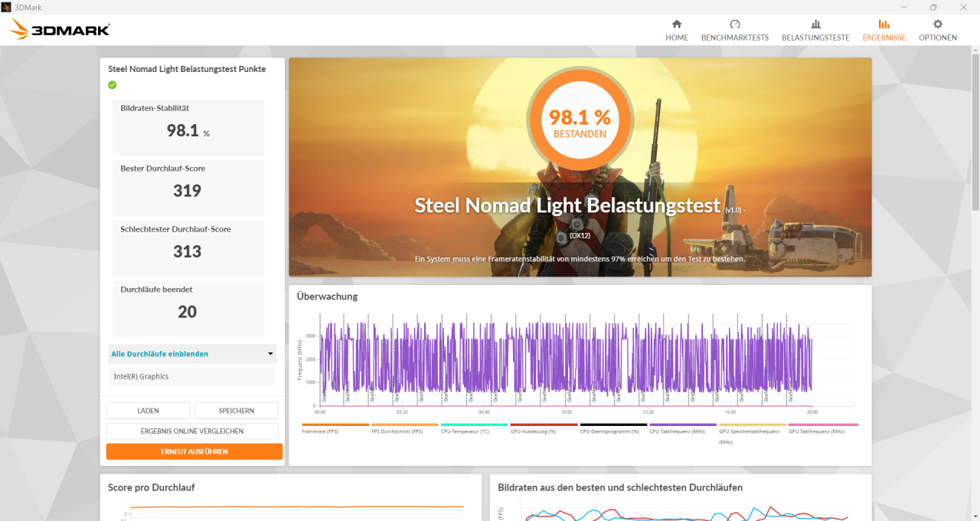Click the 3DMark logo
The height and width of the screenshot is (521, 980).
click(x=58, y=29)
